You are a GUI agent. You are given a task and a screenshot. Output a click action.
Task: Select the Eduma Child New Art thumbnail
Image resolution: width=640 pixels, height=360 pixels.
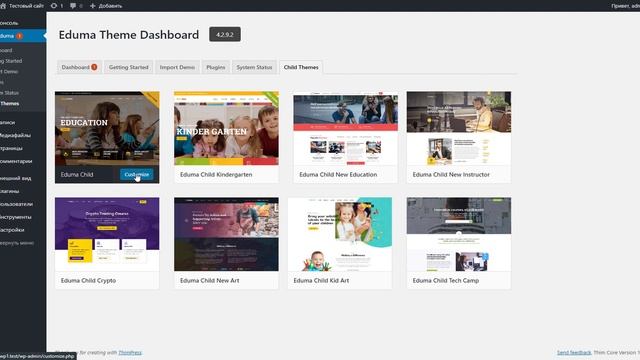227,234
